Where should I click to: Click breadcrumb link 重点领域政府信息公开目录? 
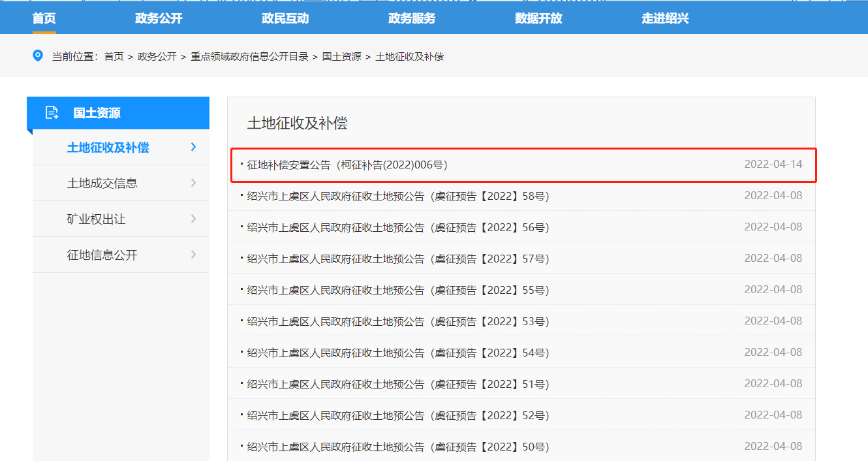click(x=249, y=57)
